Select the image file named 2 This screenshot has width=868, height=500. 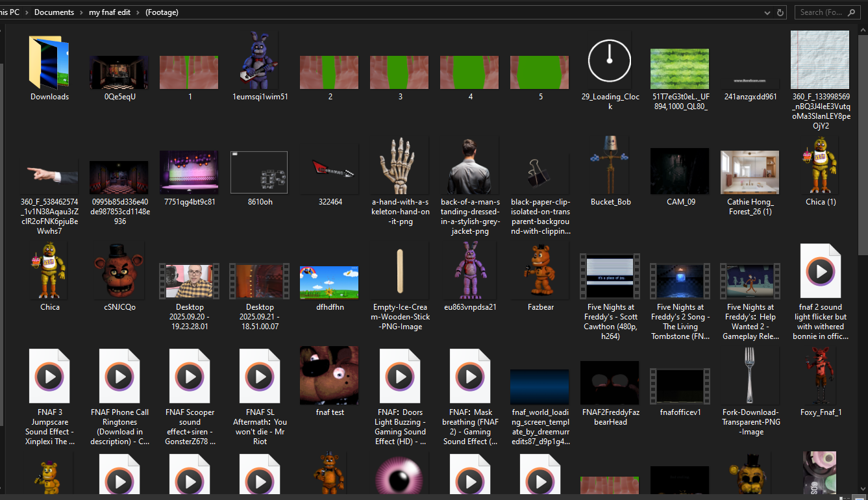[x=330, y=72]
